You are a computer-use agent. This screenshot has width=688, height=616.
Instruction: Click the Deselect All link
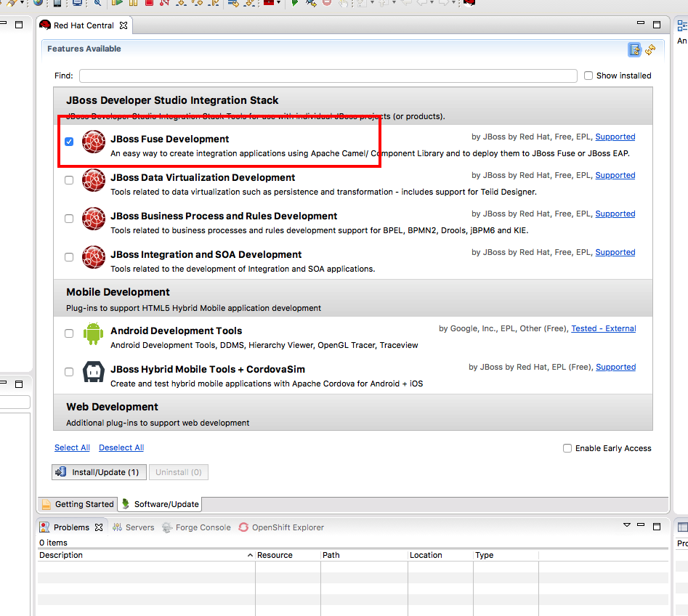(x=121, y=447)
